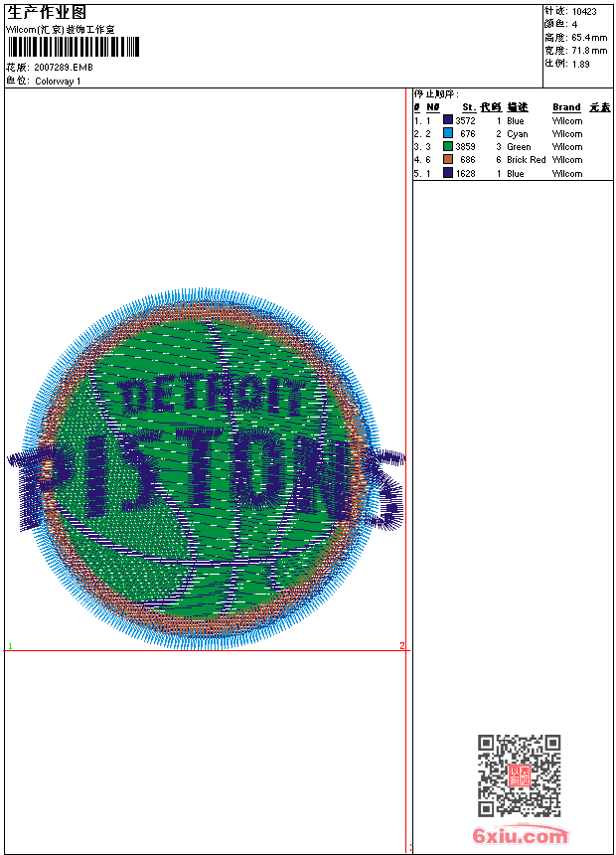Viewport: 616px width, 855px height.
Task: Select stitch count '676' in Cyan row
Action: pyautogui.click(x=468, y=134)
